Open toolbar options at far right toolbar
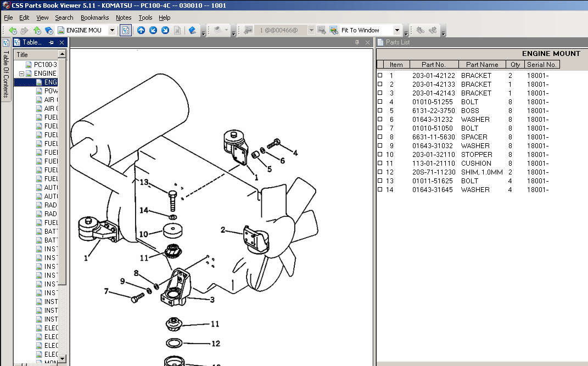588x366 pixels. click(443, 30)
